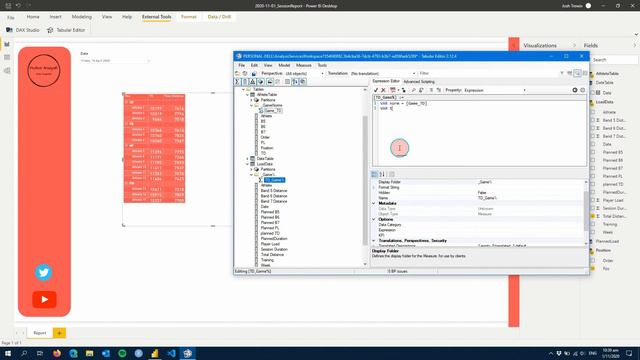
Task: Switch to Advanced Scripting tab
Action: [x=419, y=82]
